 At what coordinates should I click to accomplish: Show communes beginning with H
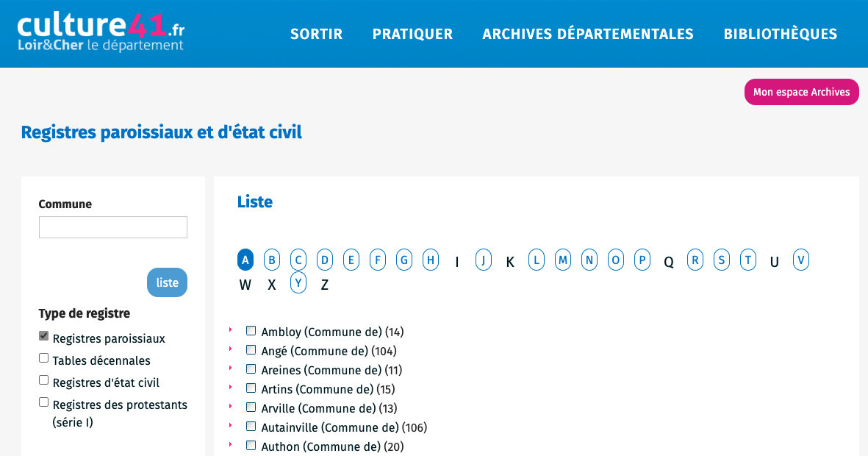[431, 260]
